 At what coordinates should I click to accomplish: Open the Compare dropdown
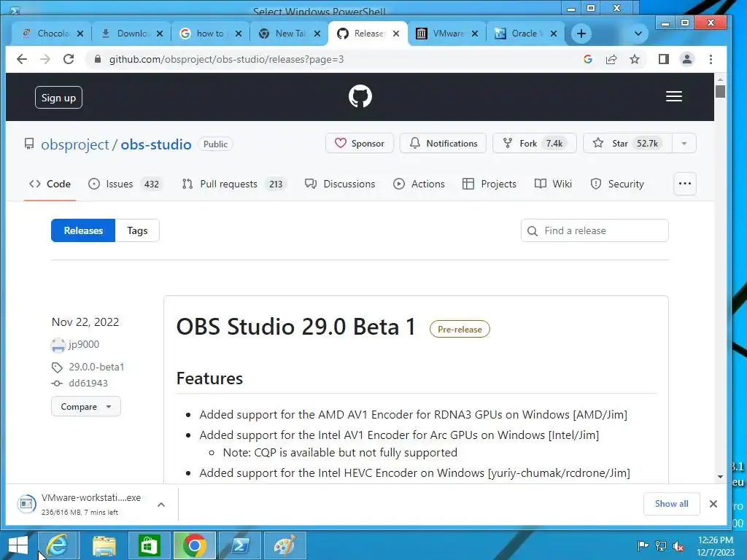click(x=86, y=407)
